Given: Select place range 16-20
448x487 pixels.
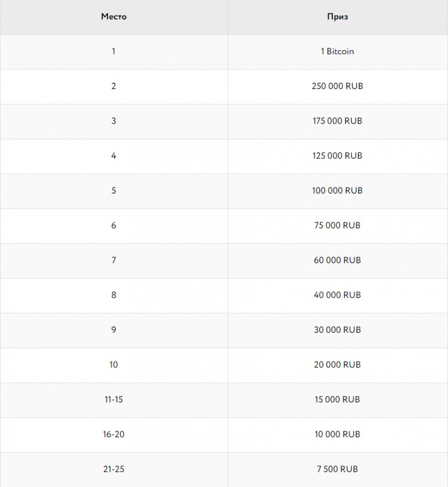Looking at the screenshot, I should (x=114, y=434).
